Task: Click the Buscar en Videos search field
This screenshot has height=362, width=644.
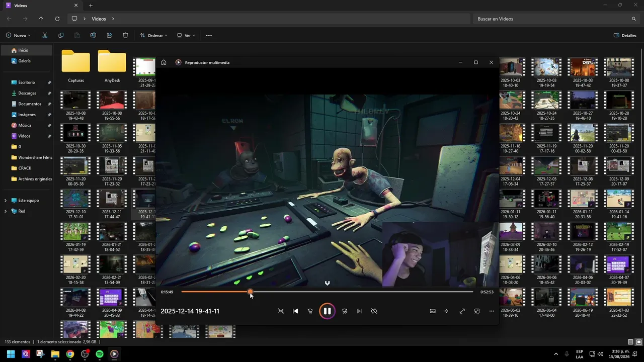Action: 555,19
